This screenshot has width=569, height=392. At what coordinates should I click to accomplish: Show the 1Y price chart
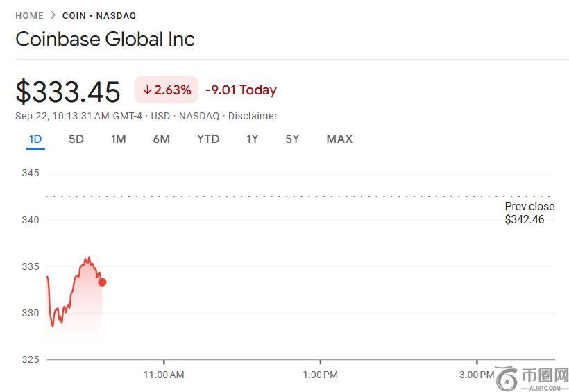click(252, 139)
